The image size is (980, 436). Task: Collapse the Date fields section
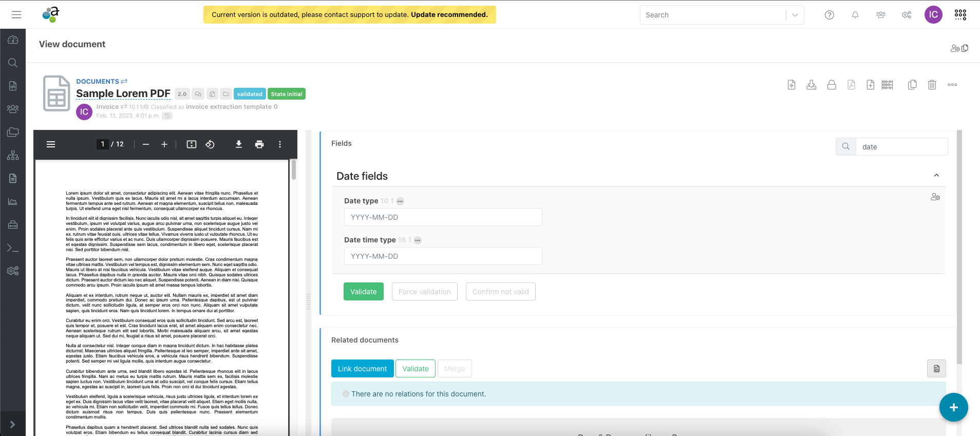pos(936,176)
